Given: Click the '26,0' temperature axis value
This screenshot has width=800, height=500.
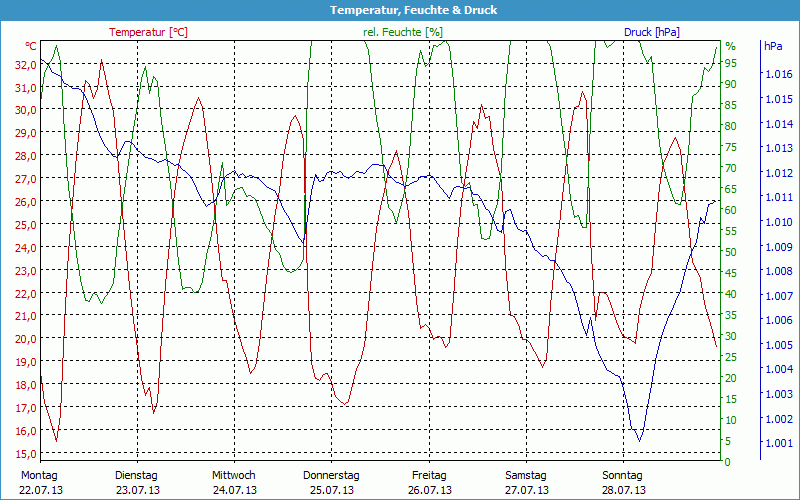Looking at the screenshot, I should pos(26,202).
